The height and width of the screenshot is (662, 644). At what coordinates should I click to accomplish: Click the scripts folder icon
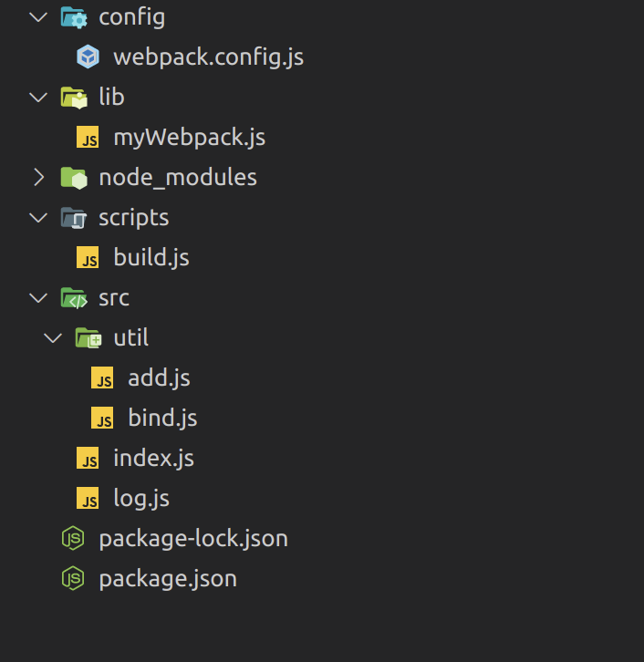click(73, 218)
